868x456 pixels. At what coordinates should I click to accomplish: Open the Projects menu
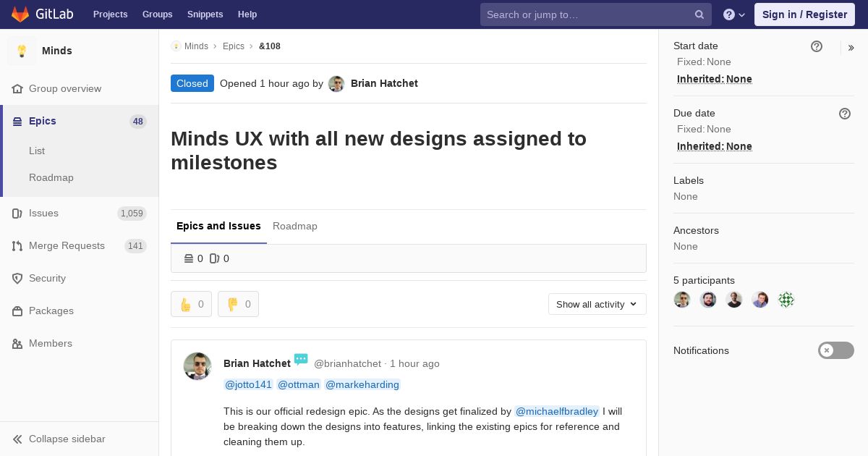[111, 14]
